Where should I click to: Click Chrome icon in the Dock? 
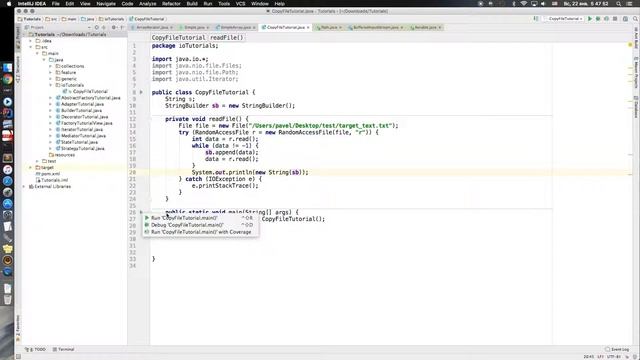[7, 79]
